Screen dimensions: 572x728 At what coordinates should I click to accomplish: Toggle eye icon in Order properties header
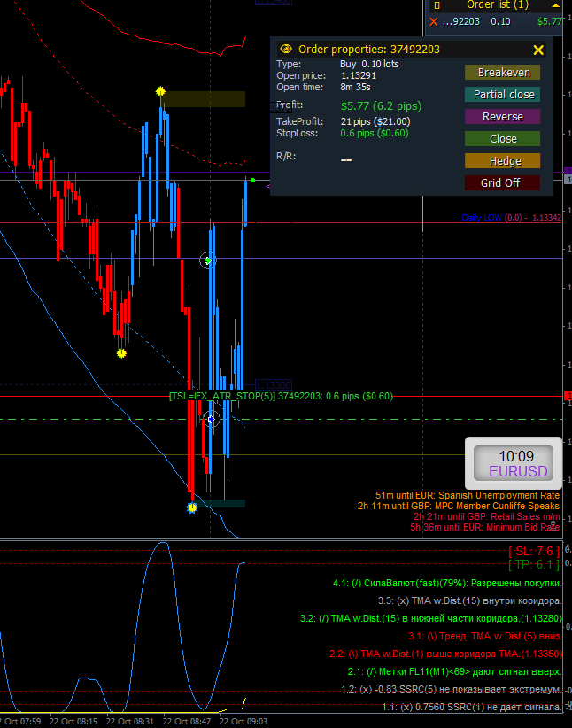tap(286, 50)
